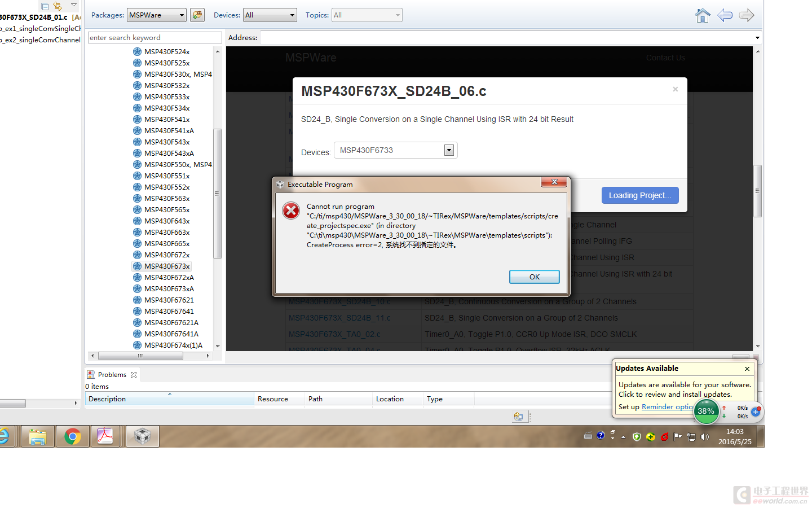Select MSP430F672x in the device tree
The width and height of the screenshot is (812, 508).
(x=167, y=255)
